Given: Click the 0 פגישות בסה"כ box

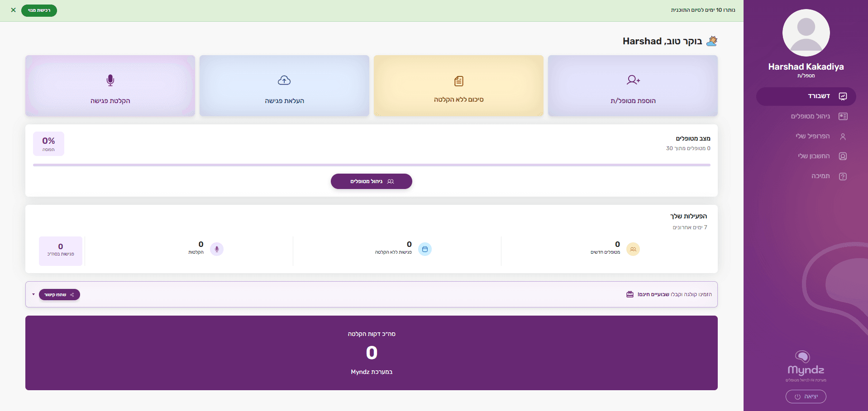Looking at the screenshot, I should pyautogui.click(x=61, y=251).
